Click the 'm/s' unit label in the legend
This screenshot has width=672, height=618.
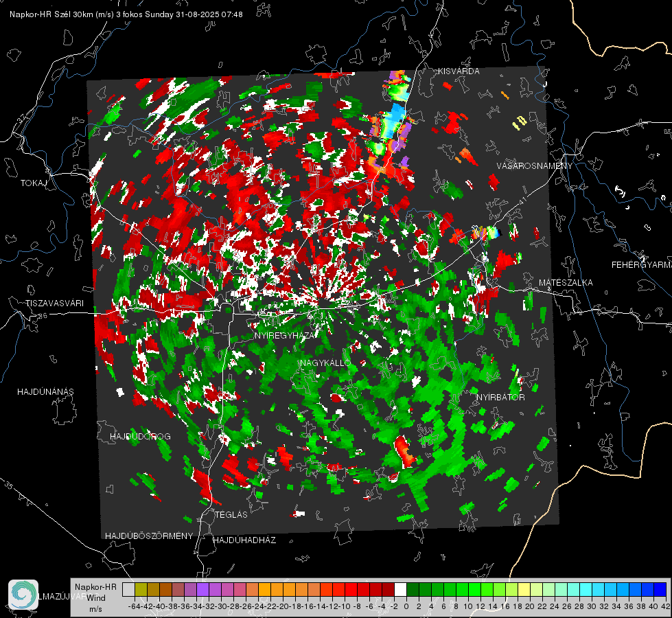(95, 609)
